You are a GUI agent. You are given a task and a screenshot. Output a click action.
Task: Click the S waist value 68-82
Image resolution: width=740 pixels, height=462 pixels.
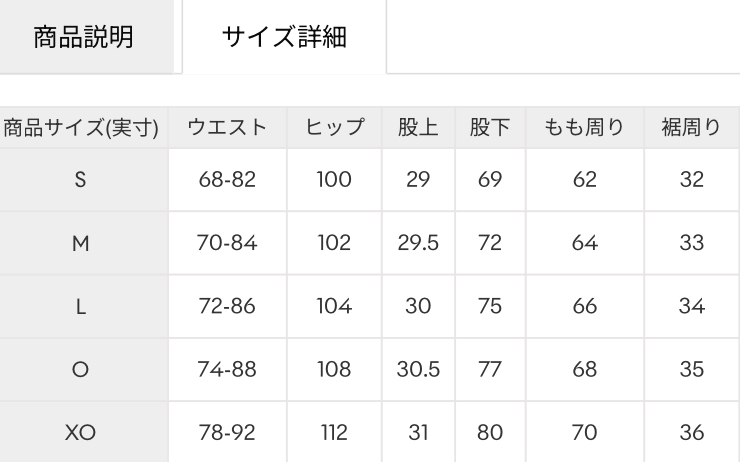pos(228,180)
